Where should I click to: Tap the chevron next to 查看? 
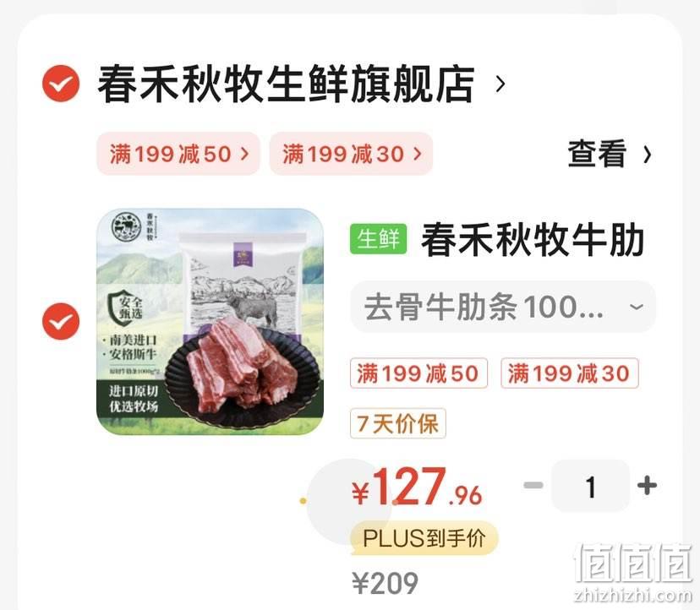(647, 155)
